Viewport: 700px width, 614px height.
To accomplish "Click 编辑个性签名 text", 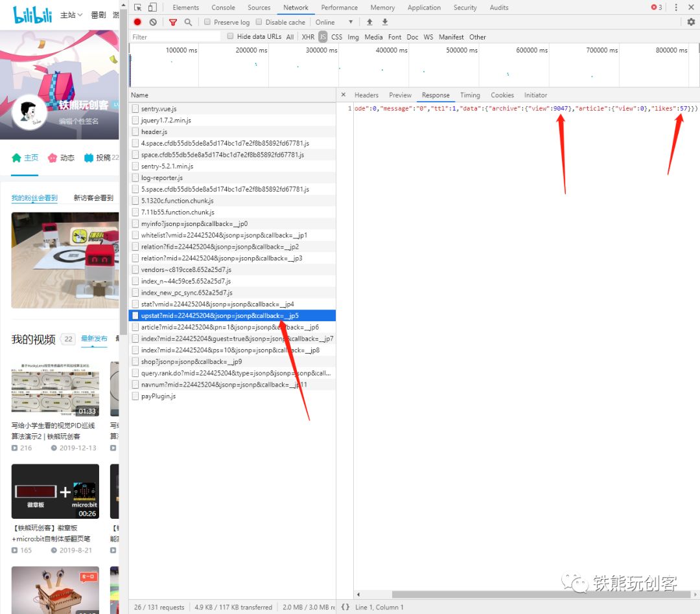I will [78, 121].
